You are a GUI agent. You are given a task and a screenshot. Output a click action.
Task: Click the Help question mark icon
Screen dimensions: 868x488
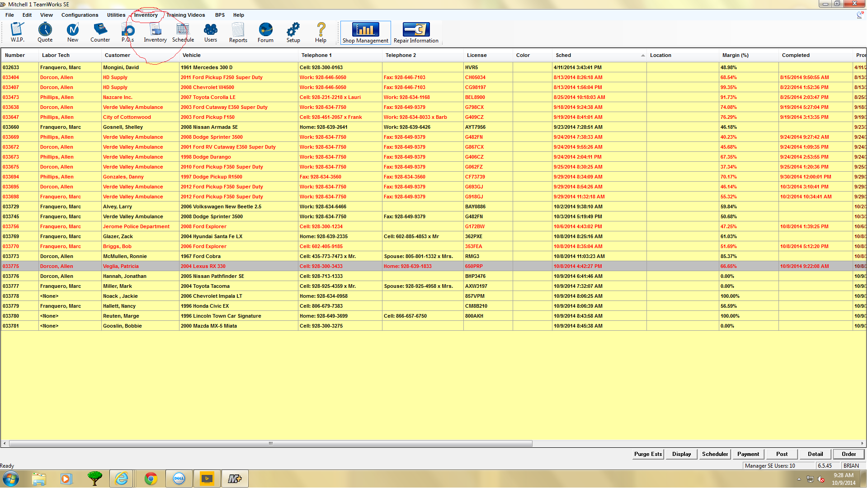pyautogui.click(x=321, y=33)
